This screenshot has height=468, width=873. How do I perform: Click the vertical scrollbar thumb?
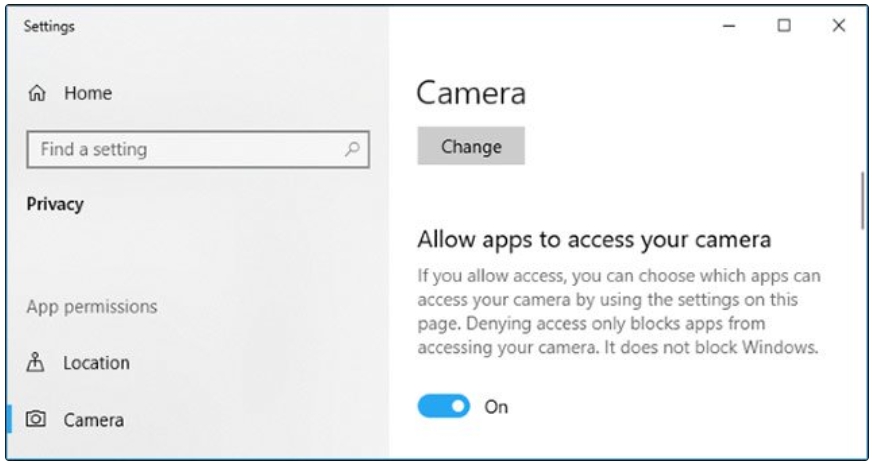point(862,199)
